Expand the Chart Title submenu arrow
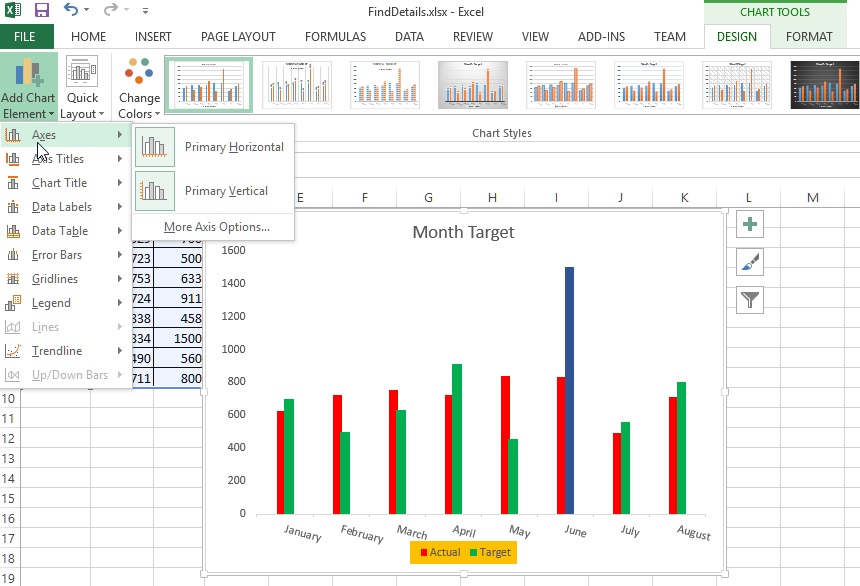This screenshot has height=586, width=860. click(x=120, y=183)
